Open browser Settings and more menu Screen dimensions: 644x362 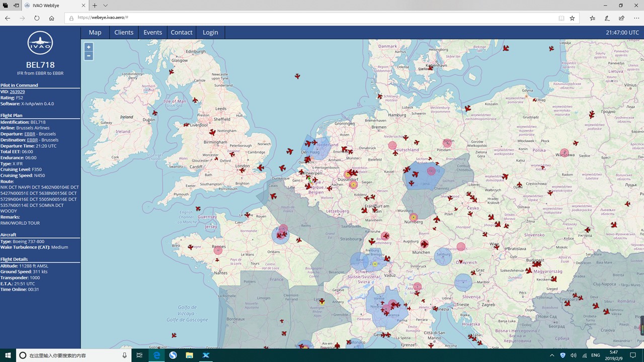point(636,18)
